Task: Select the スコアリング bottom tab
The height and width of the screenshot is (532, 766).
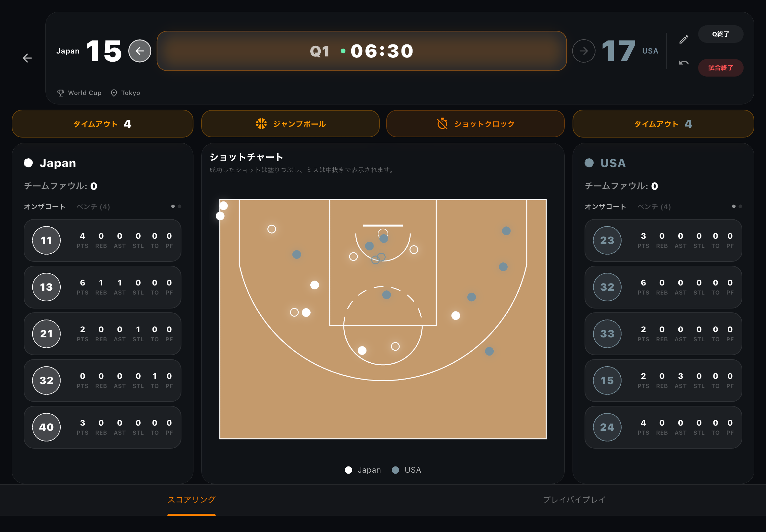Action: [x=191, y=499]
